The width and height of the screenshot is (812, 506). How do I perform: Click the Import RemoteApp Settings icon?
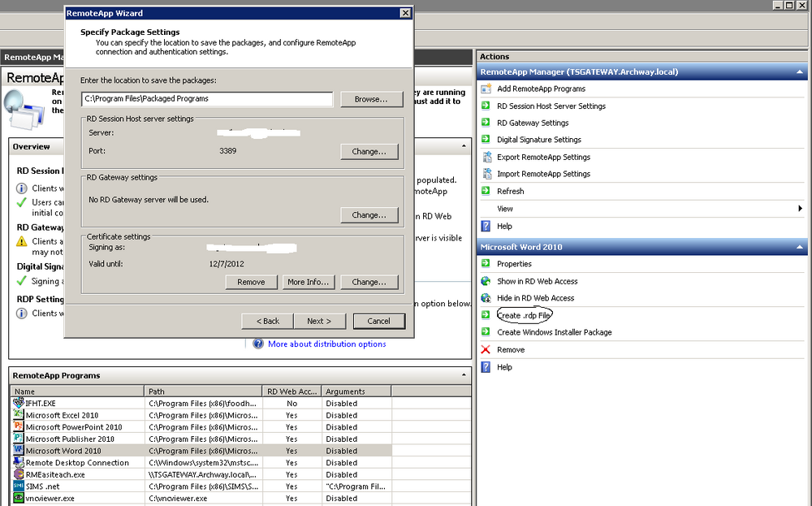(486, 174)
